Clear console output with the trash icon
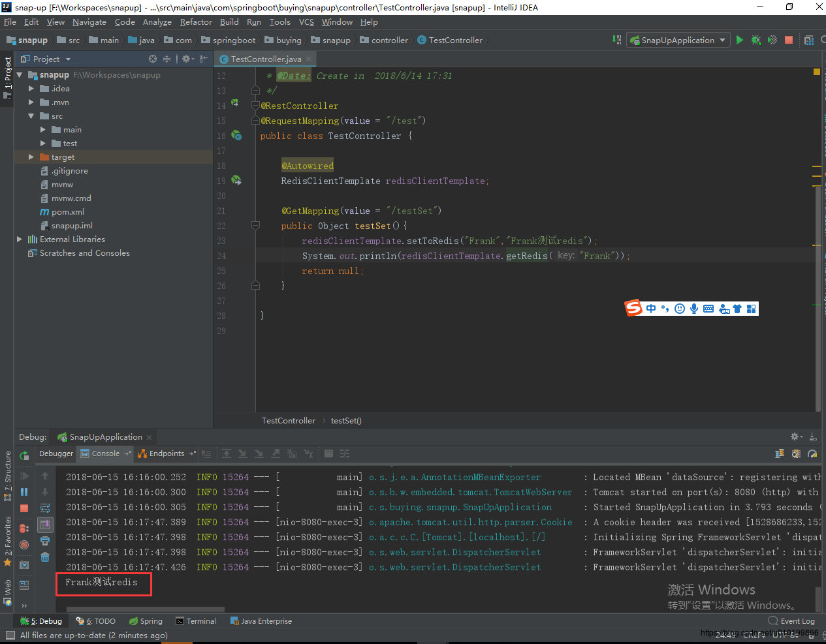Viewport: 826px width, 644px height. (x=45, y=557)
